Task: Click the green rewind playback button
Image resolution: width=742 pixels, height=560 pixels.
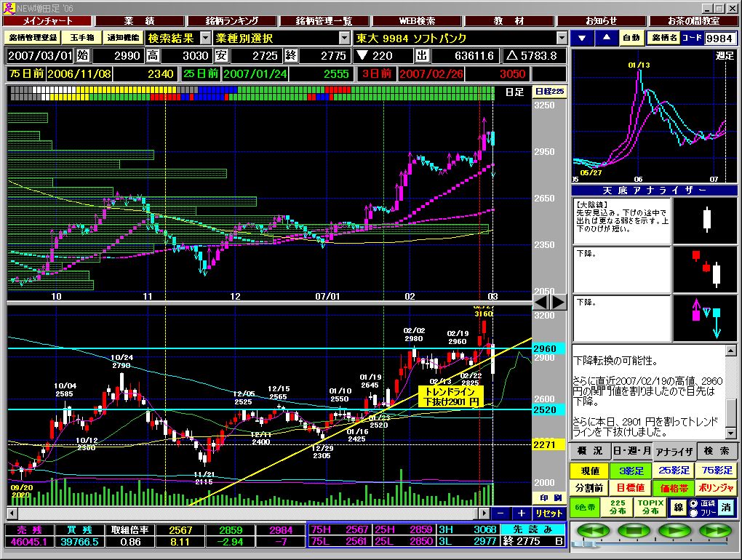Action: coord(592,531)
